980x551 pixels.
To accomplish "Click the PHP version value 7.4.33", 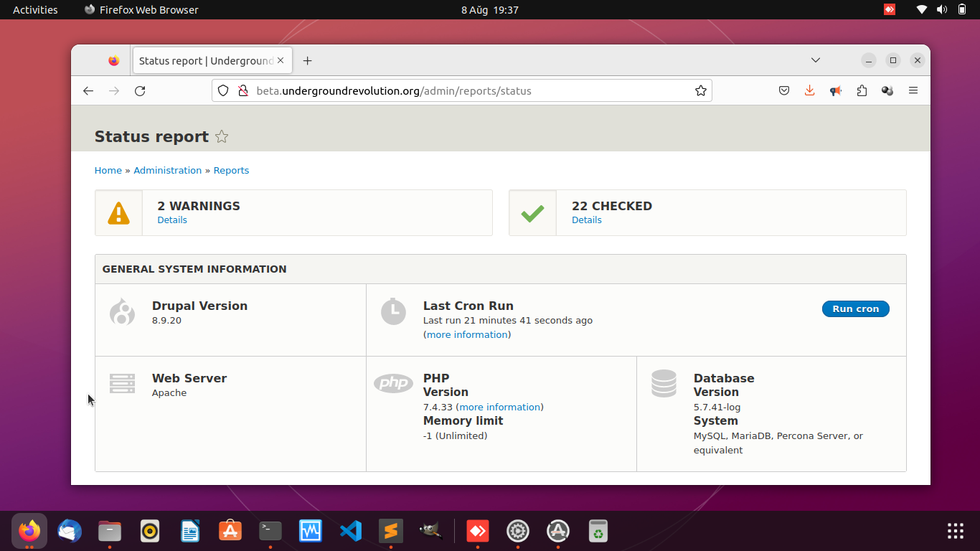I will click(438, 407).
